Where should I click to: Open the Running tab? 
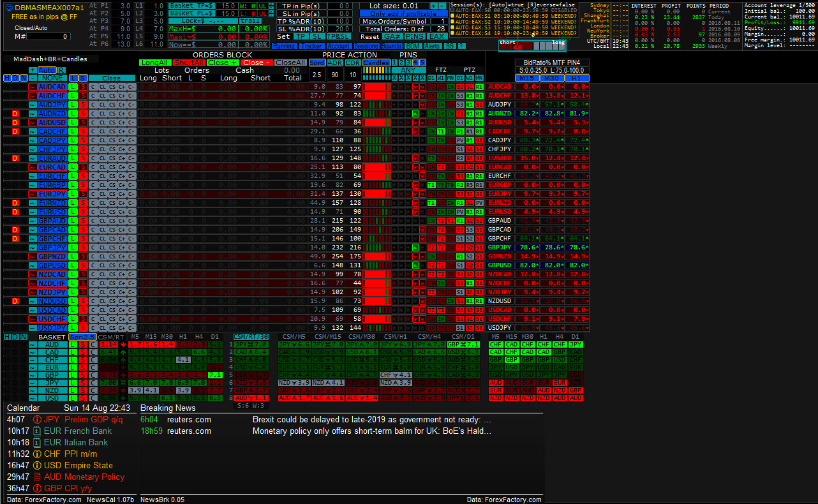285,46
